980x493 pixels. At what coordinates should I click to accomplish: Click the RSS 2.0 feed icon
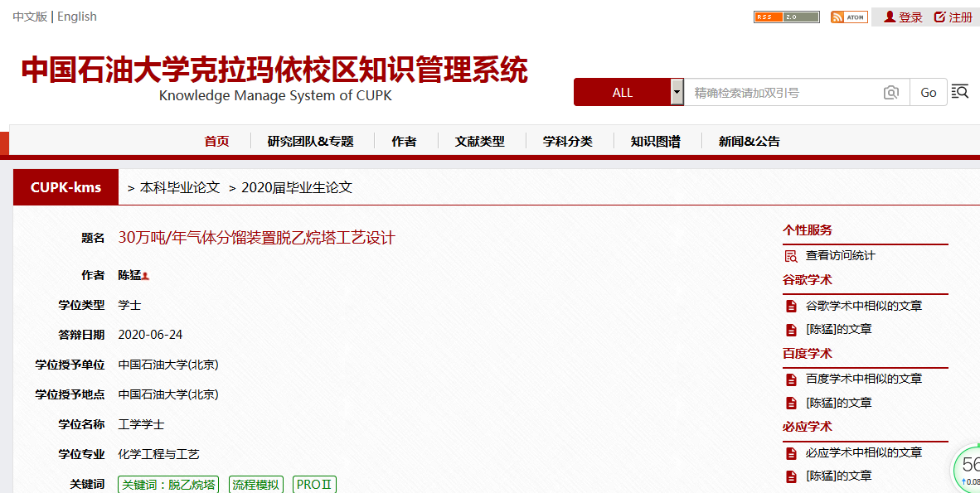786,17
